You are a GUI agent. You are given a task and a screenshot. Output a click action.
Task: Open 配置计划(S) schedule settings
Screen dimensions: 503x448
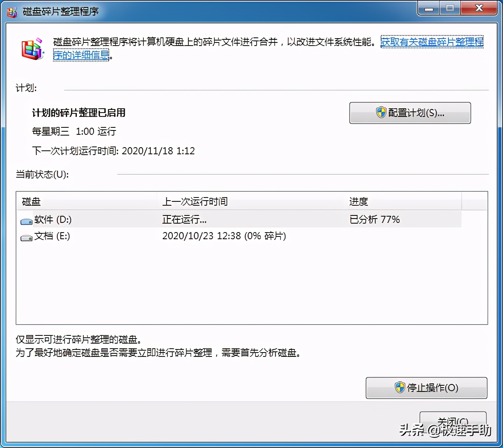[x=410, y=113]
